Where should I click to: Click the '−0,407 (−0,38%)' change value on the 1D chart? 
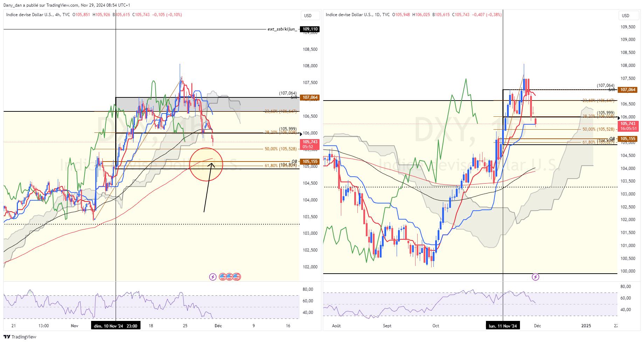[x=487, y=15]
